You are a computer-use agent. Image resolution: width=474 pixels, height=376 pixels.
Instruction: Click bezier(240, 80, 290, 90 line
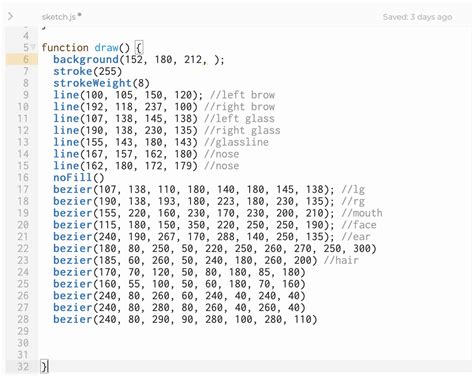click(185, 320)
